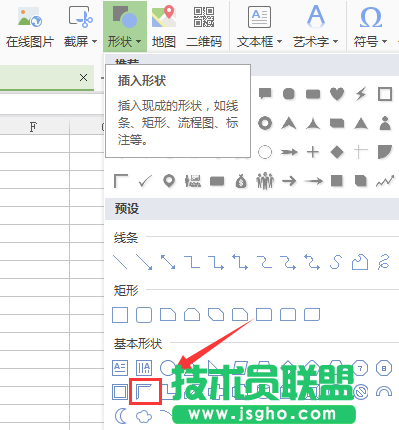
Task: Pick the donut ring recommended shape
Action: click(x=265, y=123)
